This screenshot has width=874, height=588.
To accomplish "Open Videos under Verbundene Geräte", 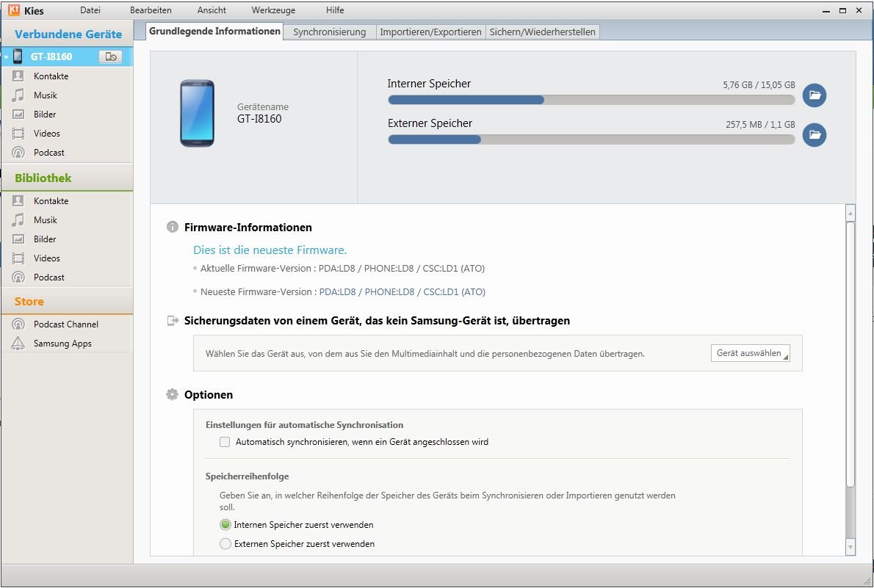I will pyautogui.click(x=47, y=133).
